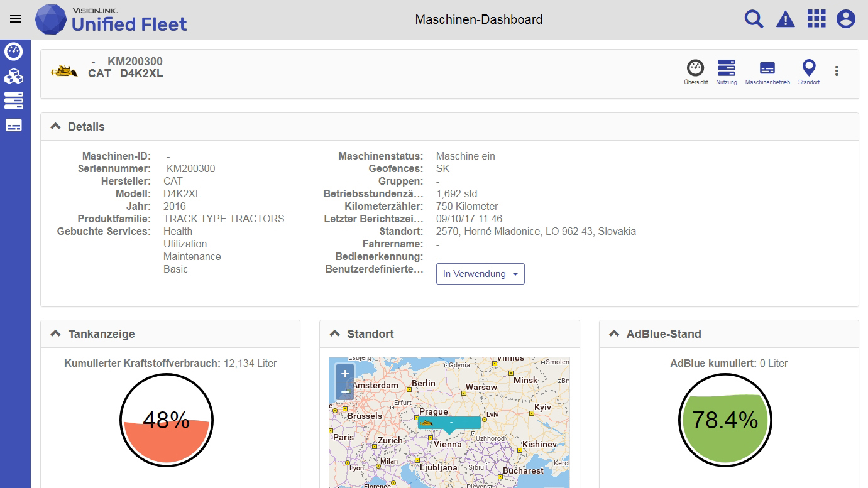Click the 48% fuel level gauge
This screenshot has height=488, width=868.
click(x=167, y=420)
